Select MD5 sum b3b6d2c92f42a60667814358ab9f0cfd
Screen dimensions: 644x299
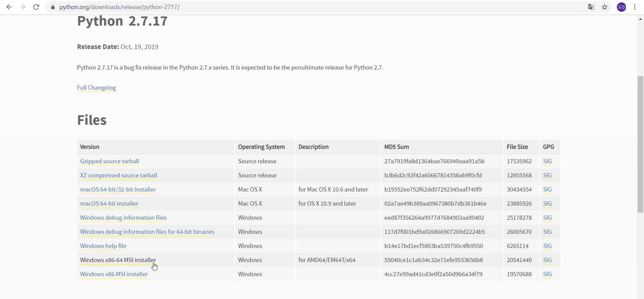pyautogui.click(x=433, y=175)
